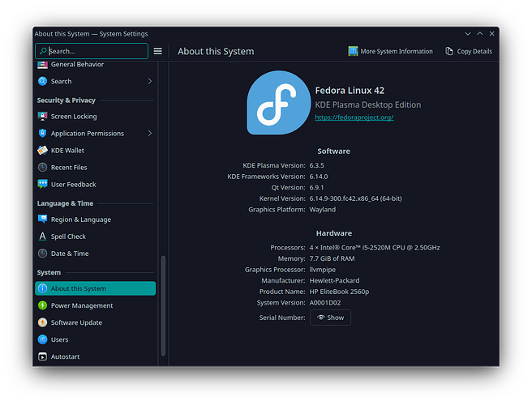
Task: Click the Copy Details clipboard icon
Action: point(449,51)
